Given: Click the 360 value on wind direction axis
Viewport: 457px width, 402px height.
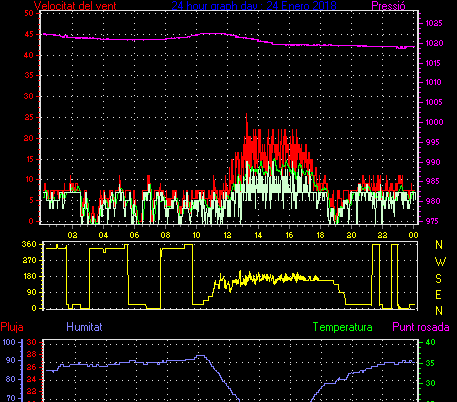Looking at the screenshot, I should click(29, 244).
